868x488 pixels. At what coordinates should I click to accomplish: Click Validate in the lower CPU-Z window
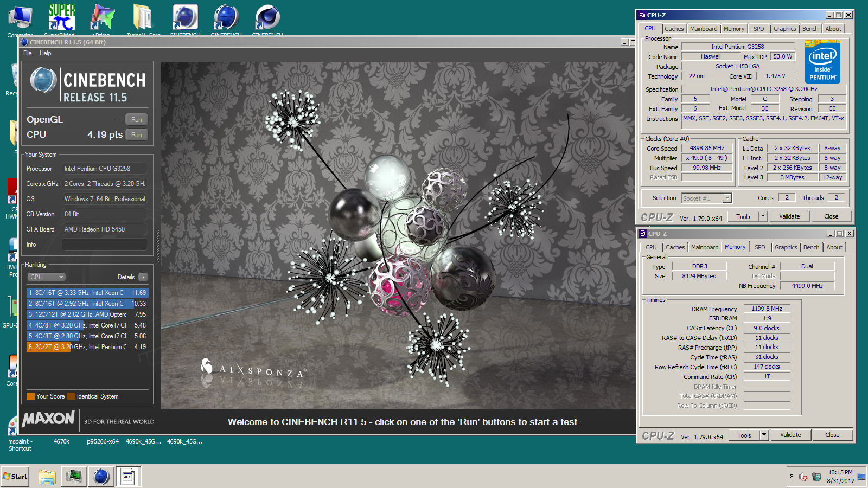click(790, 435)
